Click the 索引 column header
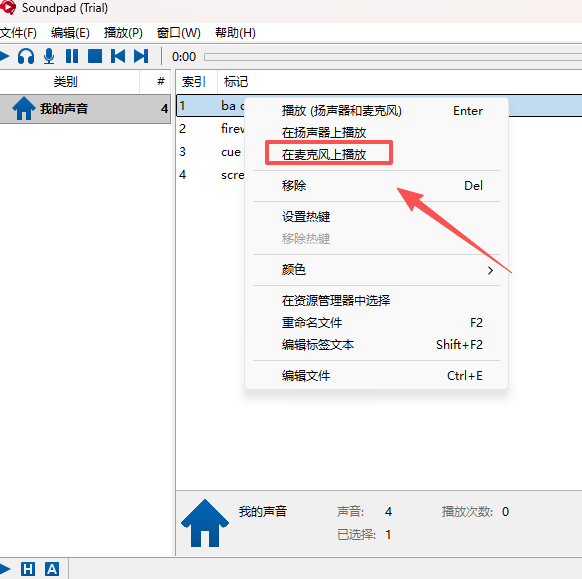This screenshot has height=579, width=582. pos(194,82)
